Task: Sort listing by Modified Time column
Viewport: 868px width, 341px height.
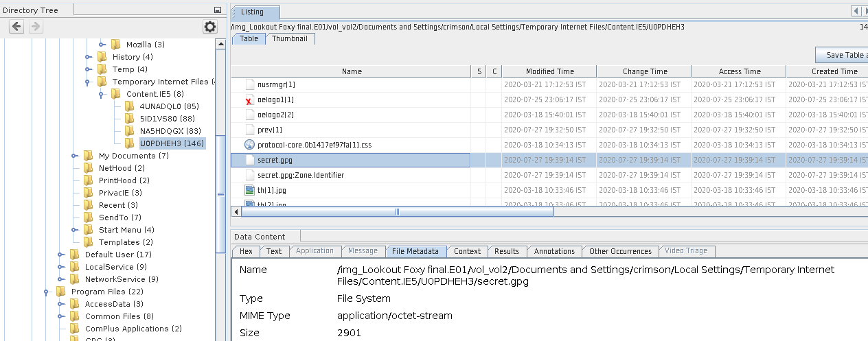Action: click(x=549, y=71)
